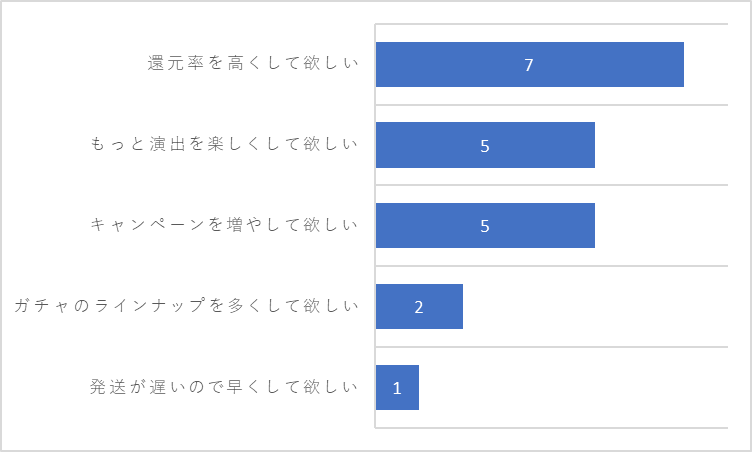
Task: Select the bar with value 7
Action: pyautogui.click(x=529, y=64)
